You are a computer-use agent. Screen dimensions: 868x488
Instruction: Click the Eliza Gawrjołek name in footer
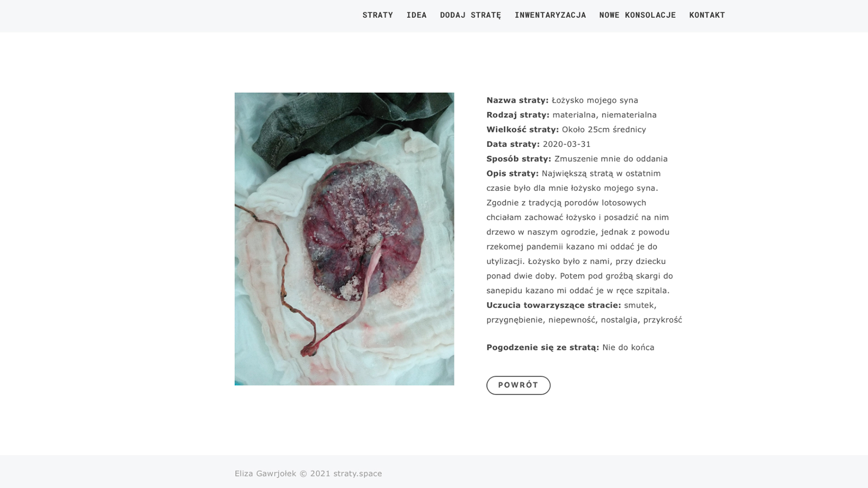pos(265,473)
